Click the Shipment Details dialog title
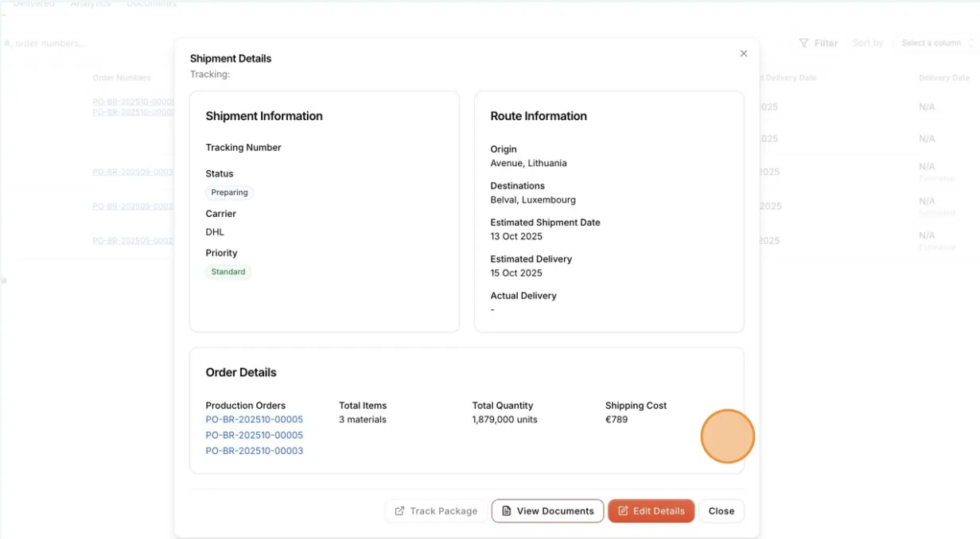Viewport: 980px width, 539px height. (x=231, y=59)
